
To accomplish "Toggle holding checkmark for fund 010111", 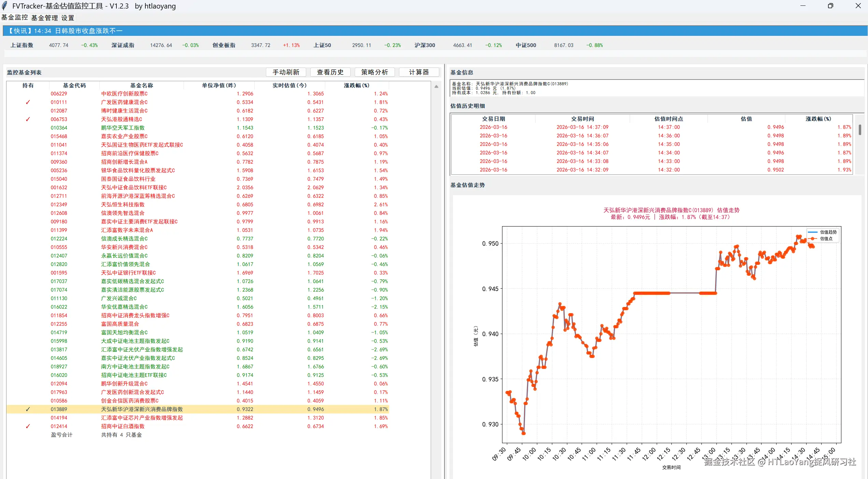I will pyautogui.click(x=28, y=102).
